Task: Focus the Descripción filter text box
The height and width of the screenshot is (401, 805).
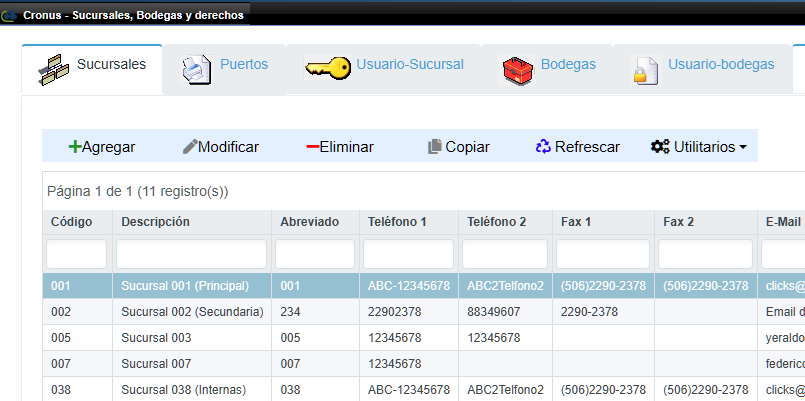Action: (x=191, y=254)
